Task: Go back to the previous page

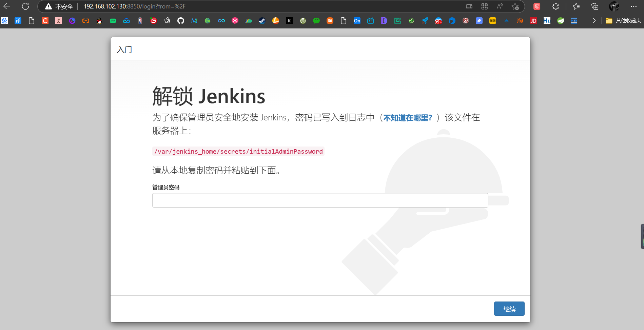Action: [x=7, y=6]
